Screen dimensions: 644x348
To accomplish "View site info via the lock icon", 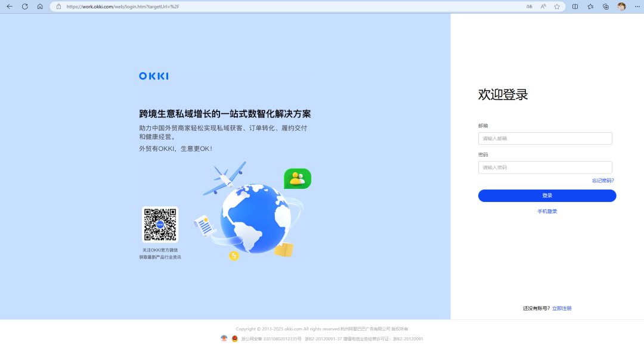I will pos(58,7).
